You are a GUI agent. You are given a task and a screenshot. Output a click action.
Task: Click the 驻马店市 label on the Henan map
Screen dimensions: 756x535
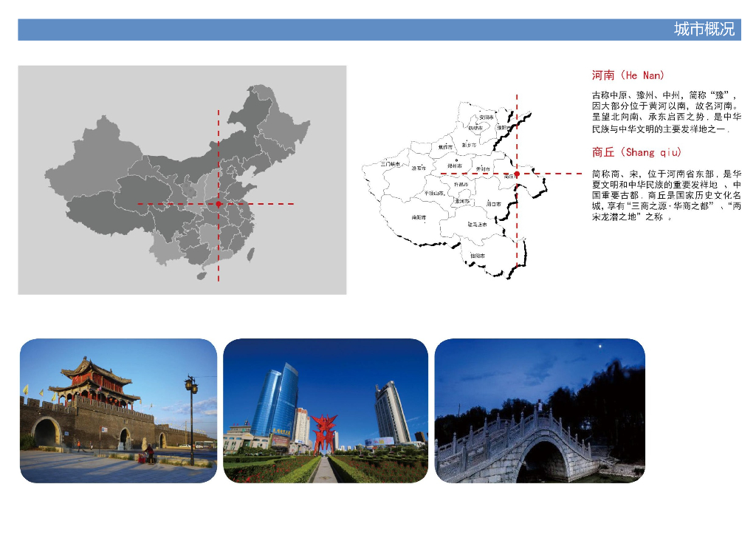(x=478, y=225)
